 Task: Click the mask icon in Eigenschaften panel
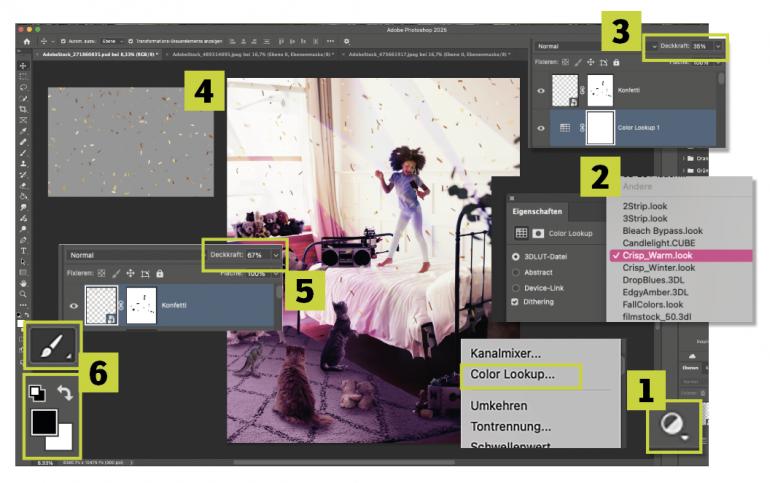538,233
